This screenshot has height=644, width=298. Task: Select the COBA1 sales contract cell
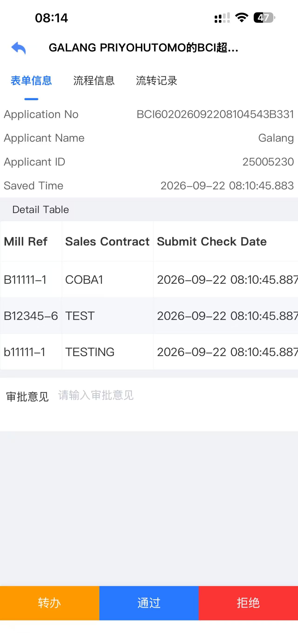(x=107, y=280)
